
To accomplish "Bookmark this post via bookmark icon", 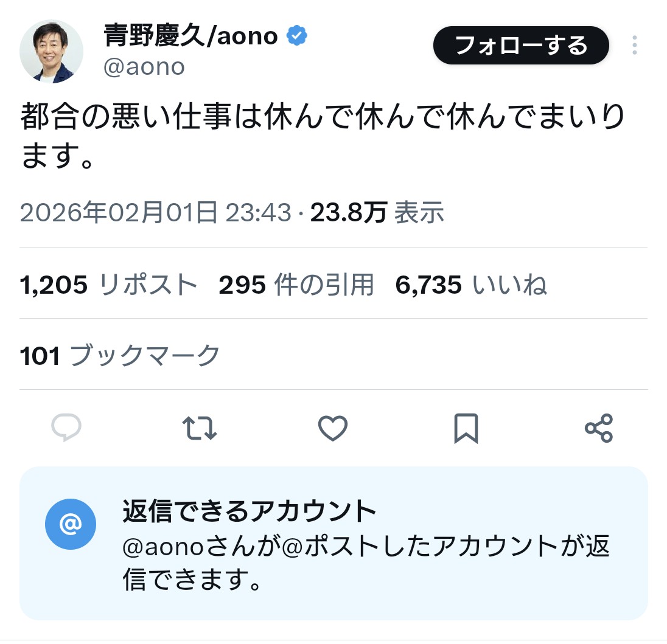I will [x=466, y=428].
